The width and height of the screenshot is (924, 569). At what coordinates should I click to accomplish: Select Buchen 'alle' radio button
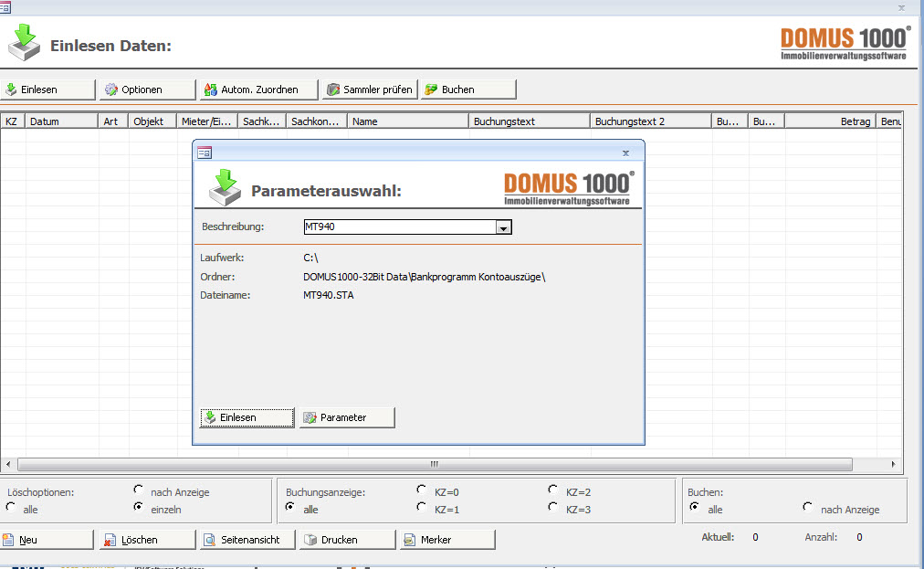click(x=695, y=507)
